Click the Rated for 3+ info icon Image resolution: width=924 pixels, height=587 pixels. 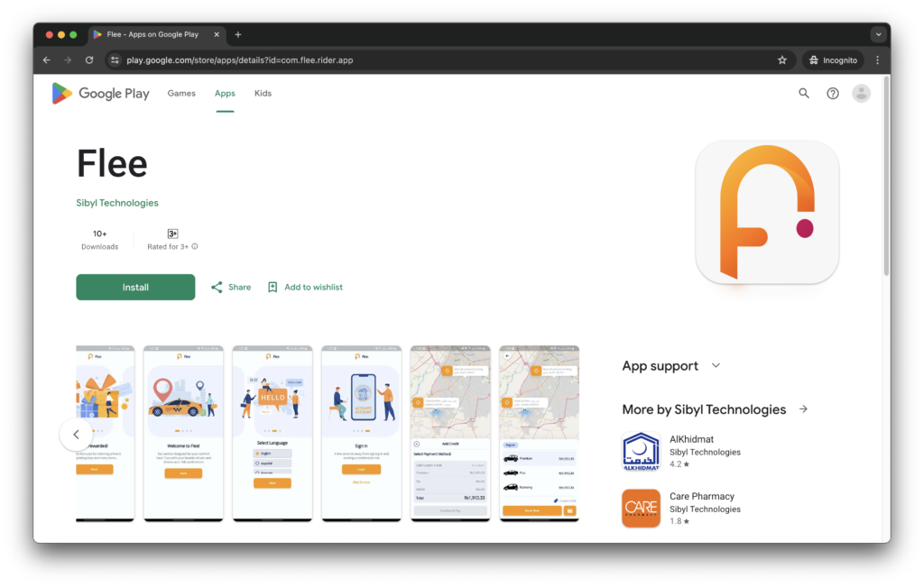(195, 247)
